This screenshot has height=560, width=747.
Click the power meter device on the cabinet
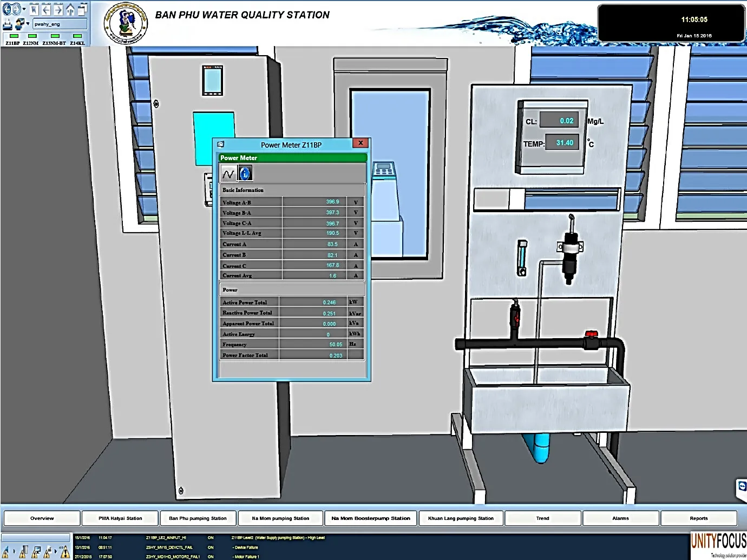[212, 80]
